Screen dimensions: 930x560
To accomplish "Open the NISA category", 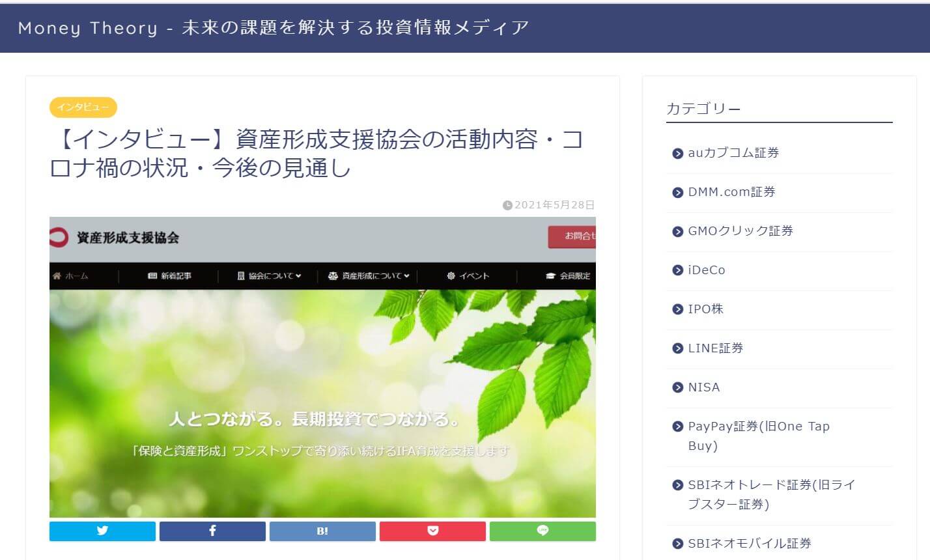I will tap(704, 387).
